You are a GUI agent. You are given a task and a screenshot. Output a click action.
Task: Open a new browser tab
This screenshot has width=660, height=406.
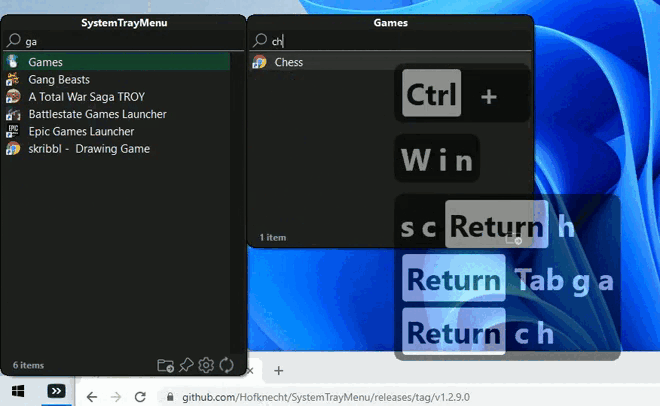click(279, 371)
